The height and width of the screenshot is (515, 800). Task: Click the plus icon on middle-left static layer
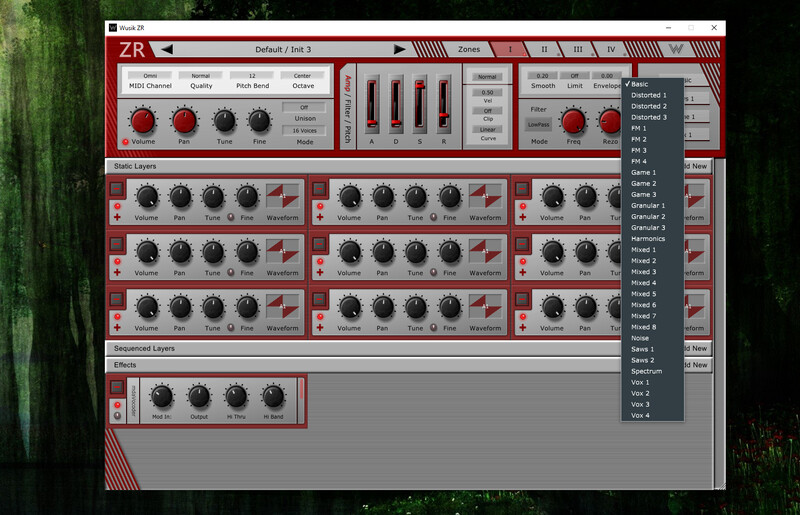(x=117, y=273)
